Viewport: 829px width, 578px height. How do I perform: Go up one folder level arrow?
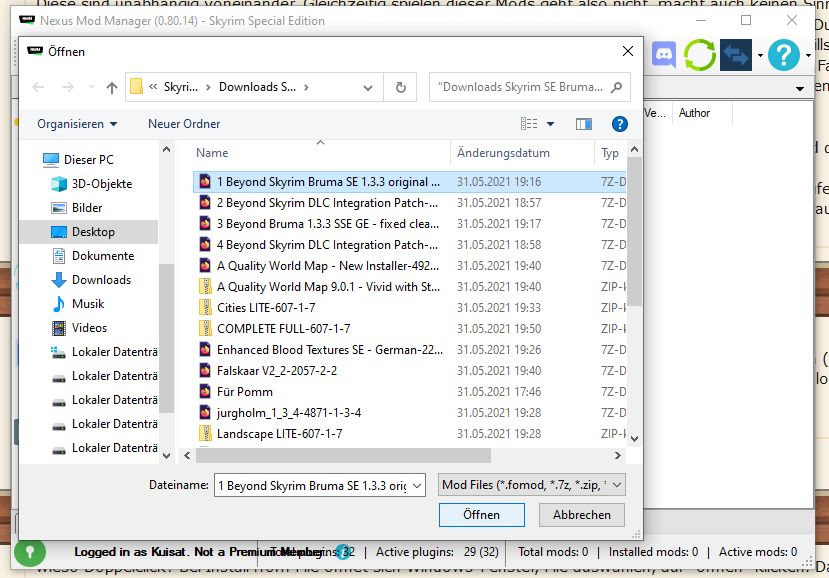[112, 87]
